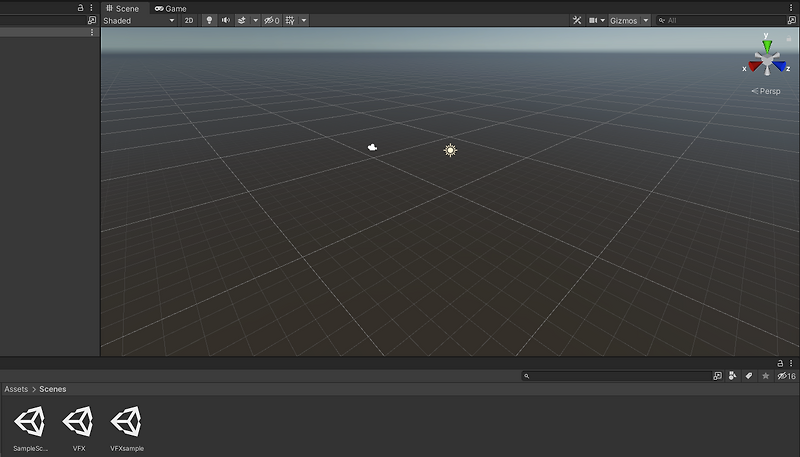
Task: Switch to the Scene tab
Action: (x=122, y=8)
